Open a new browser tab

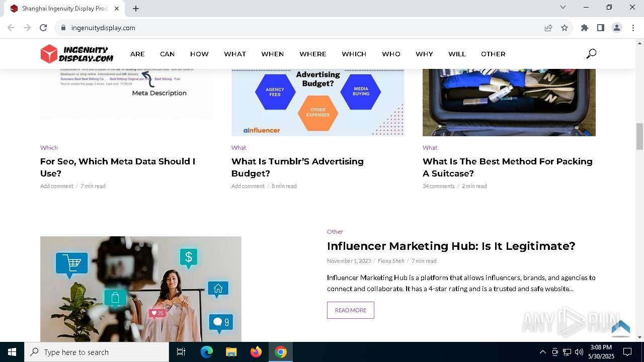(136, 9)
